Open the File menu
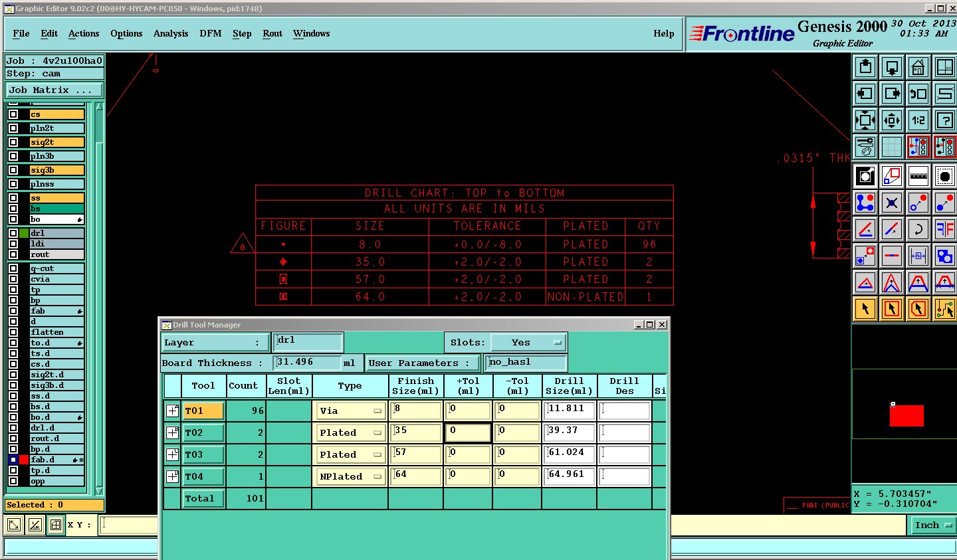 21,34
